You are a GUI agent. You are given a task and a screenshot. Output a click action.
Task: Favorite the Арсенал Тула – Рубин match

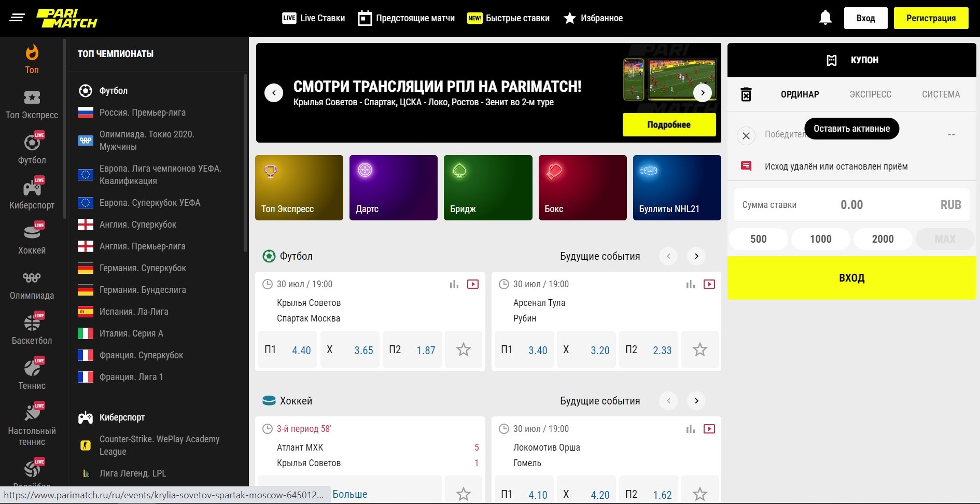(x=700, y=349)
